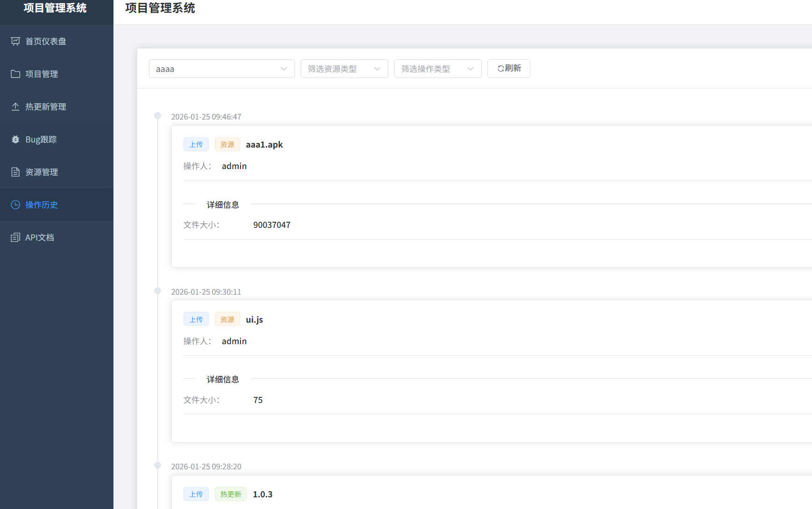Click the upload icon for 热更新管理
This screenshot has width=812, height=509.
(x=15, y=106)
